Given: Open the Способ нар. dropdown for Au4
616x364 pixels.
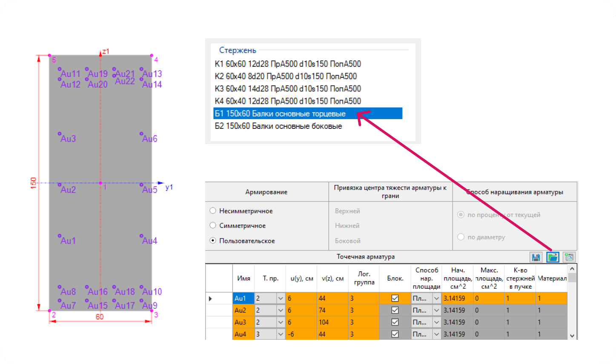Looking at the screenshot, I should pyautogui.click(x=436, y=334).
